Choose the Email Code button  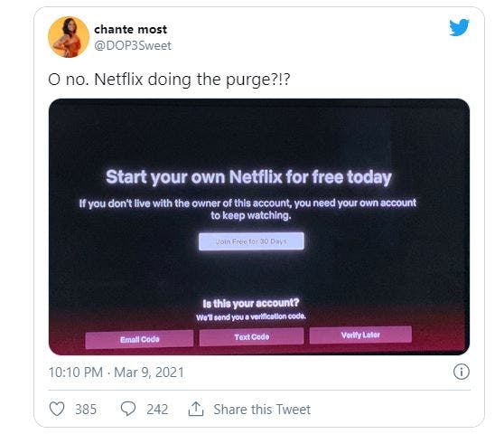(139, 339)
